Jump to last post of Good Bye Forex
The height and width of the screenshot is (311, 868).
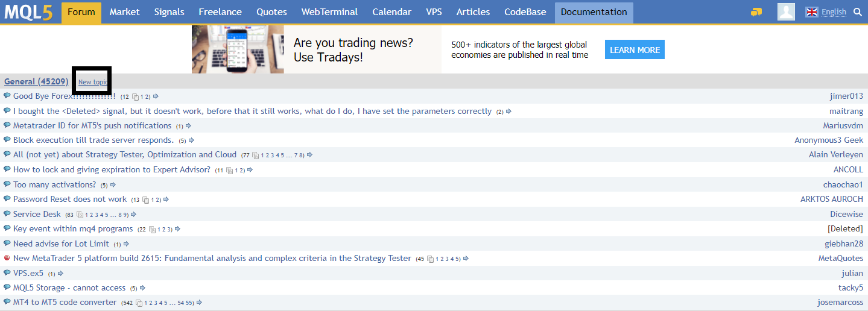[x=156, y=96]
